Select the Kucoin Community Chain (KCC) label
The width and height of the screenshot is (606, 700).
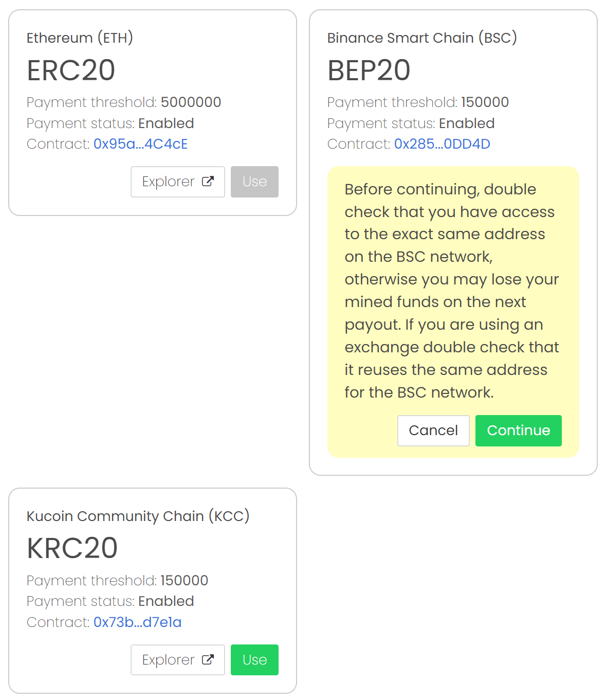pyautogui.click(x=138, y=516)
